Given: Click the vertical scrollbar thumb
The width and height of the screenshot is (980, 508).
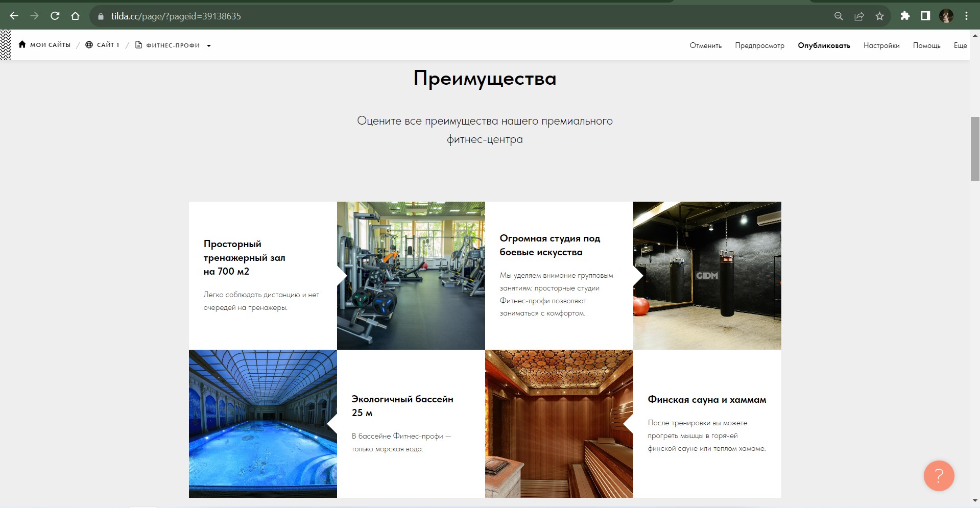Looking at the screenshot, I should 975,149.
